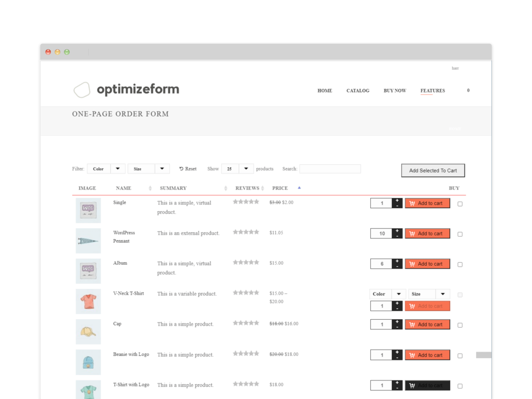Click the product Search field
Image resolution: width=532 pixels, height=399 pixels.
(x=330, y=169)
